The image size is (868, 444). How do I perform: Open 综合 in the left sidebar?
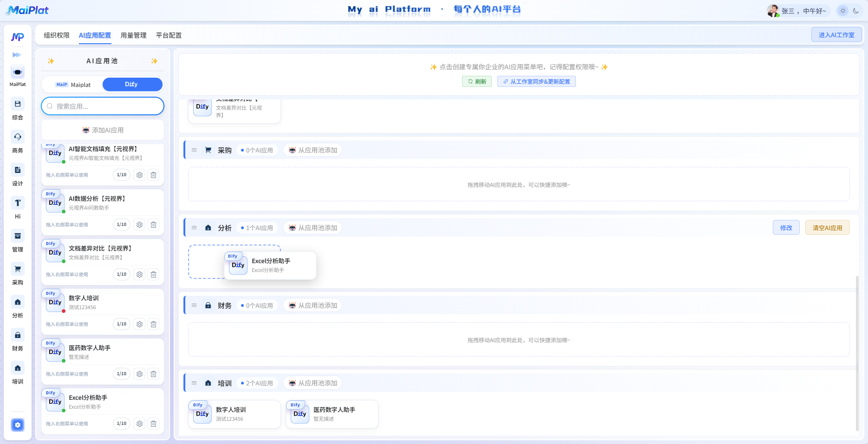point(18,109)
